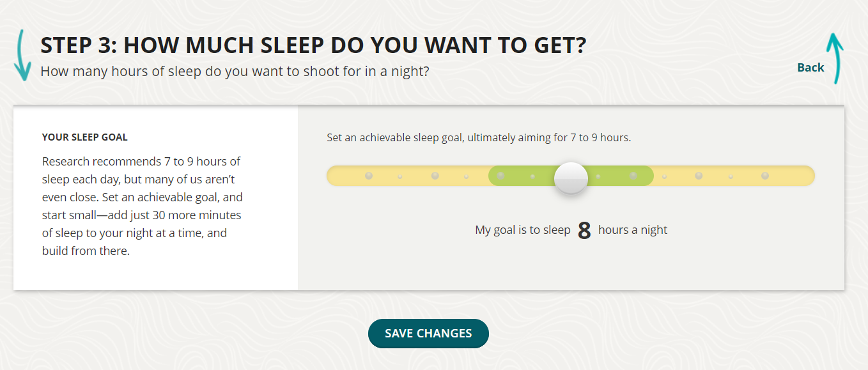Click the research recommendation paragraph
Viewport: 868px width, 370px height.
click(141, 206)
